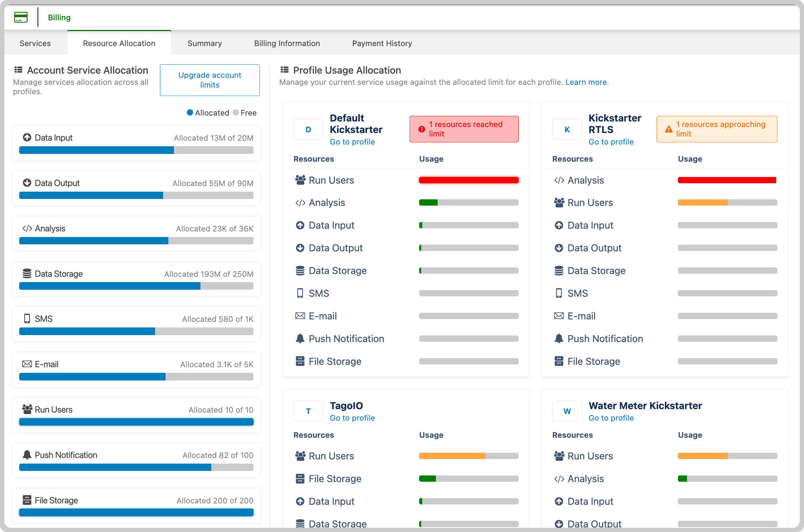Viewport: 804px width, 532px height.
Task: Click the W avatar of Water Meter Kickstarter
Action: (567, 411)
